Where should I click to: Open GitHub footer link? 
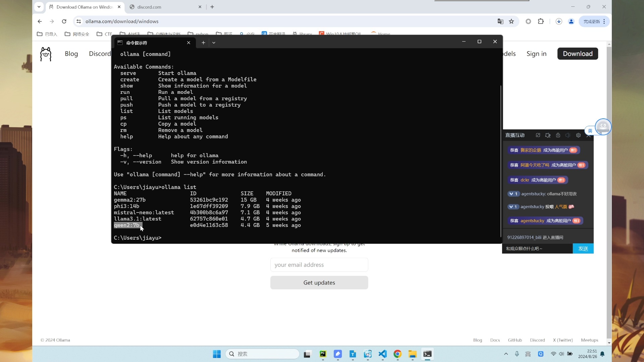515,340
